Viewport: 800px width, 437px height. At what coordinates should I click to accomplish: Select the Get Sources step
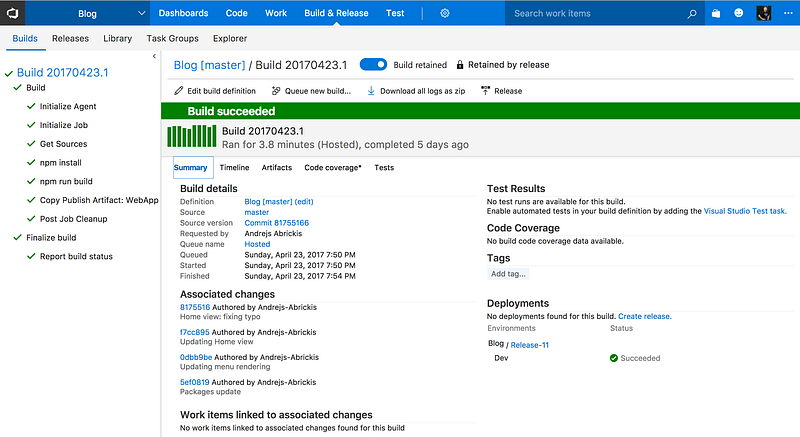click(63, 144)
